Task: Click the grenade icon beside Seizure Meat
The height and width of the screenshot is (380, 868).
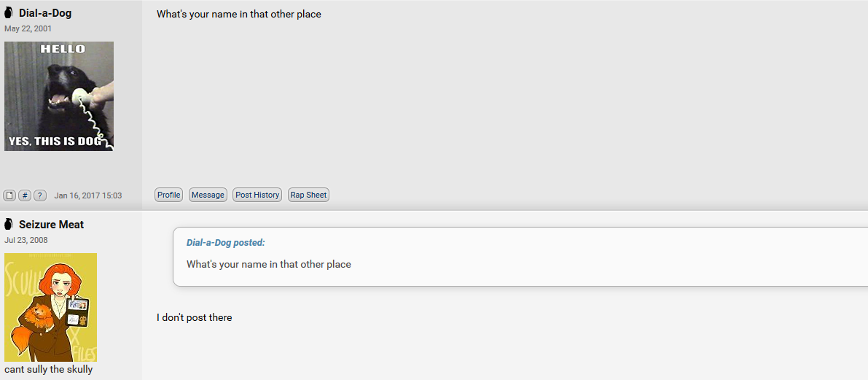Action: point(8,225)
